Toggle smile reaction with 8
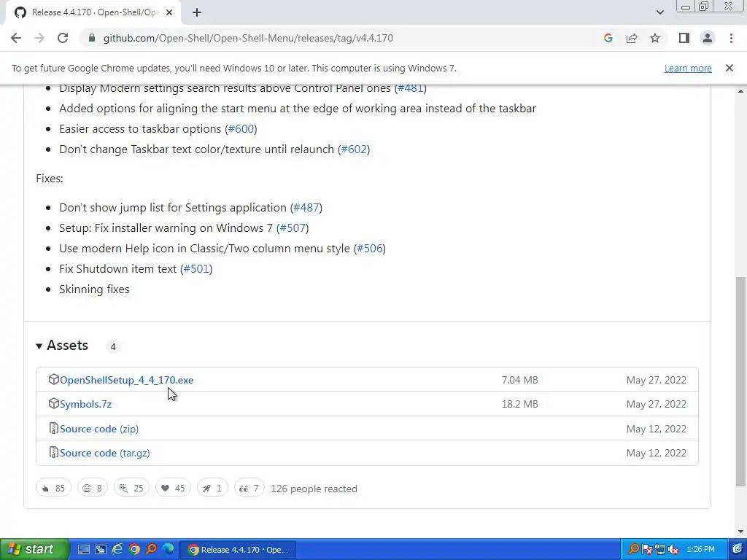This screenshot has width=747, height=560. point(93,488)
